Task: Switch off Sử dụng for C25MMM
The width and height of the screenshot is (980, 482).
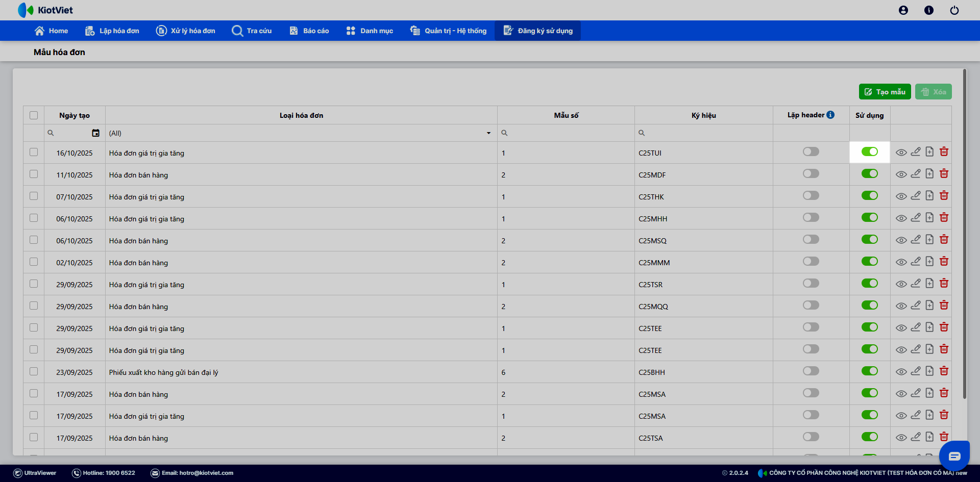Action: click(870, 261)
